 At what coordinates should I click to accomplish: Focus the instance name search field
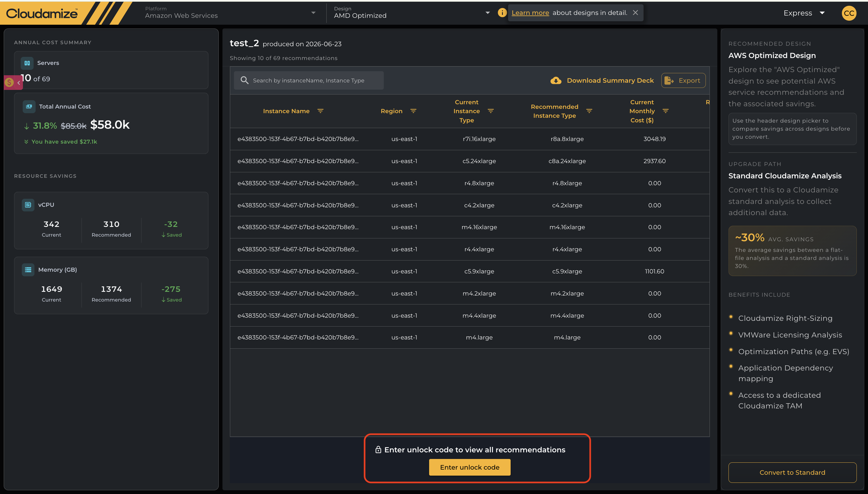pos(309,80)
